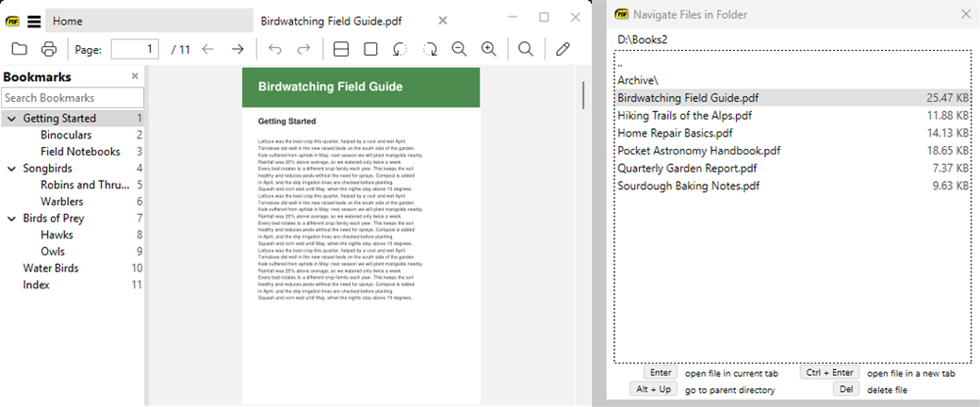Collapse the Getting Started bookmark

click(11, 118)
